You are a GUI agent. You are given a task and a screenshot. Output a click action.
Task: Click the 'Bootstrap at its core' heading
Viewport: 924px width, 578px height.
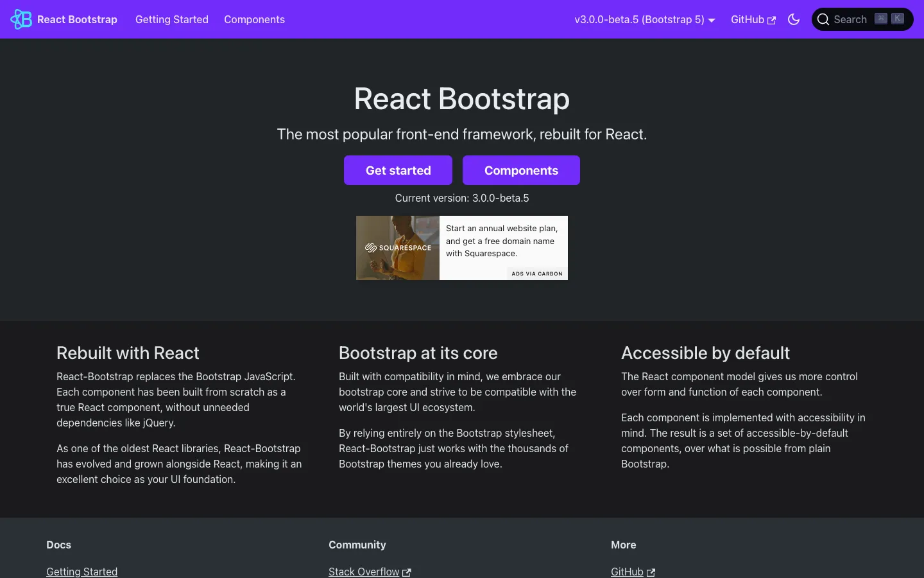tap(418, 353)
